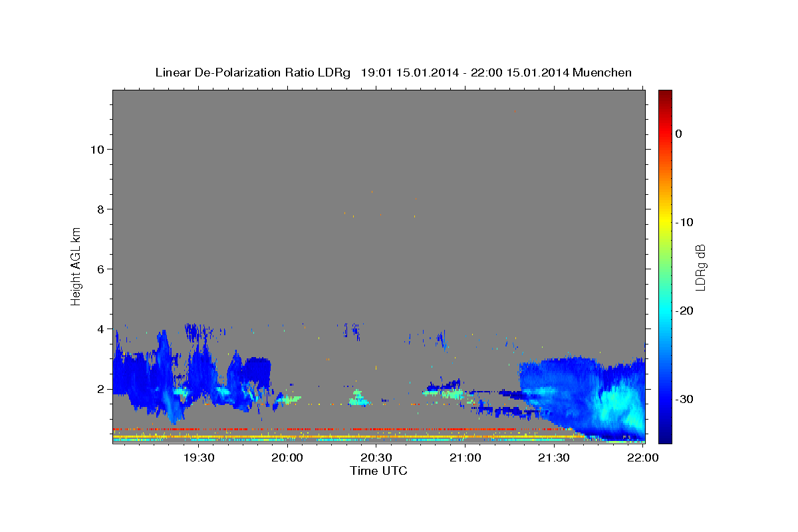This screenshot has height=532, width=798.
Task: Click the 'Muenchen' location label in the title
Action: (x=602, y=72)
